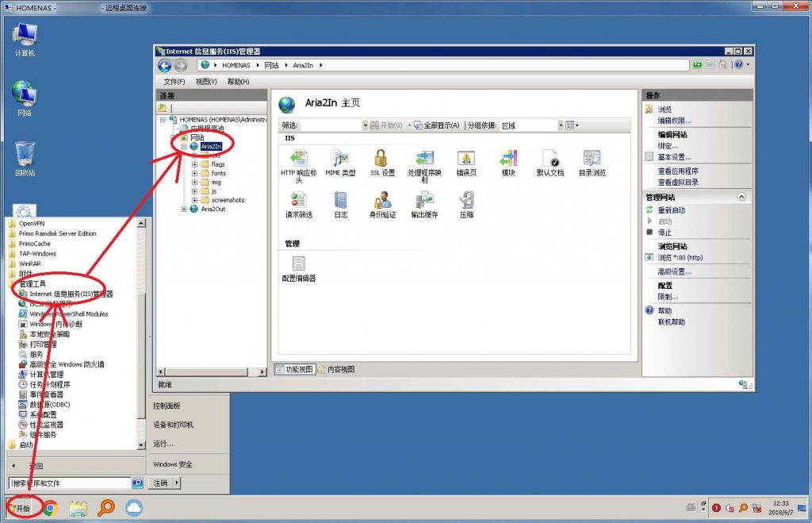Viewport: 812px width, 523px height.
Task: Click the magnifier search app on taskbar
Action: click(106, 507)
